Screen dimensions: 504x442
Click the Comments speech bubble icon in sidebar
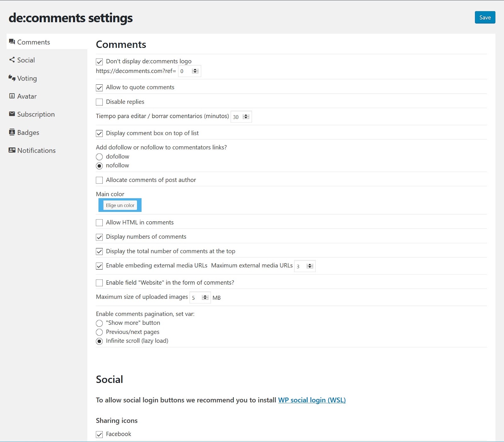point(12,42)
